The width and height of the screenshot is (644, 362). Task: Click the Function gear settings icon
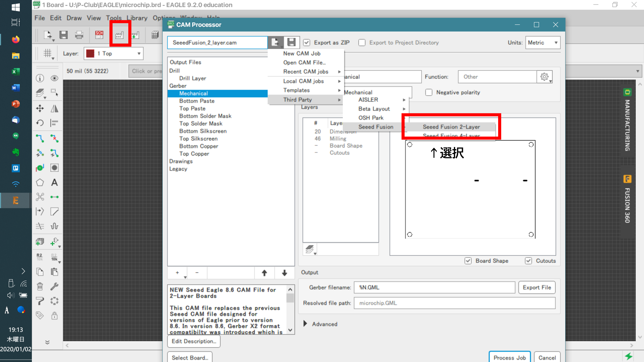544,77
